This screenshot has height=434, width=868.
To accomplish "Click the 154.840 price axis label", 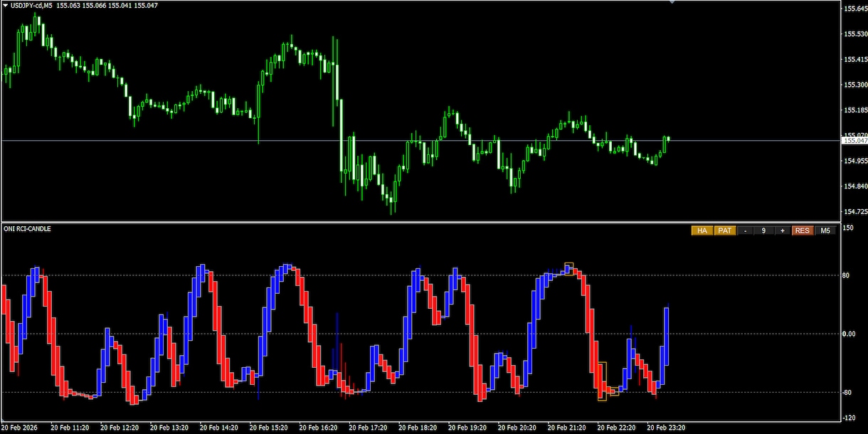I will (854, 186).
